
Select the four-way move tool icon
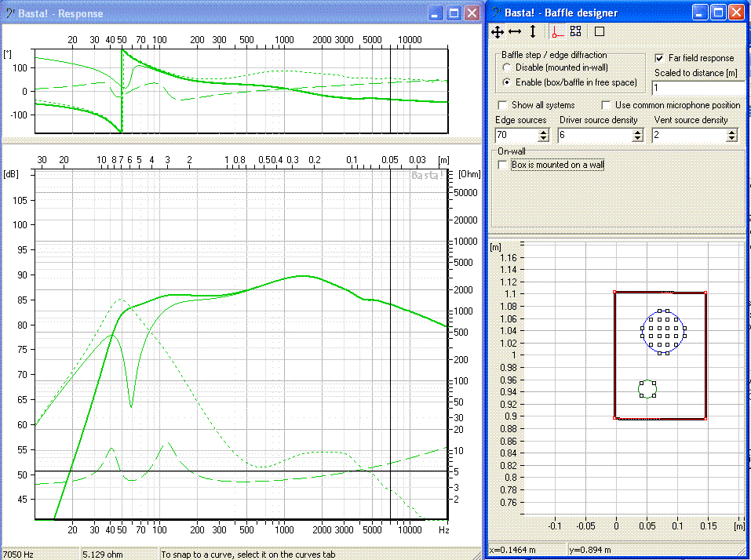coord(497,31)
